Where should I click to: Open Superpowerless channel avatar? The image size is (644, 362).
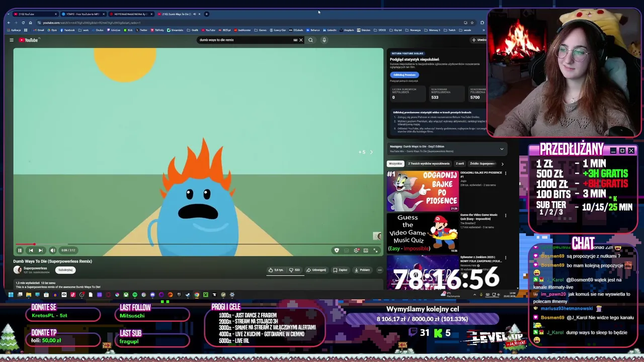pyautogui.click(x=18, y=270)
